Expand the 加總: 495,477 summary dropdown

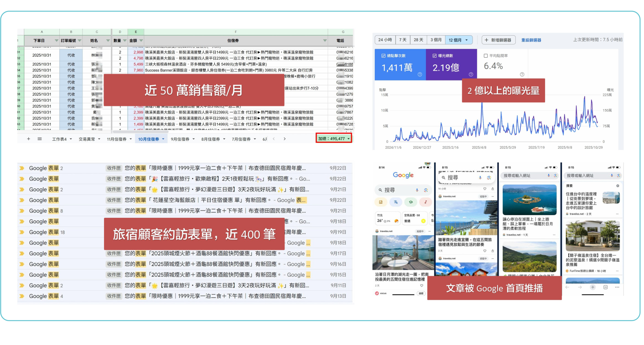tap(348, 139)
